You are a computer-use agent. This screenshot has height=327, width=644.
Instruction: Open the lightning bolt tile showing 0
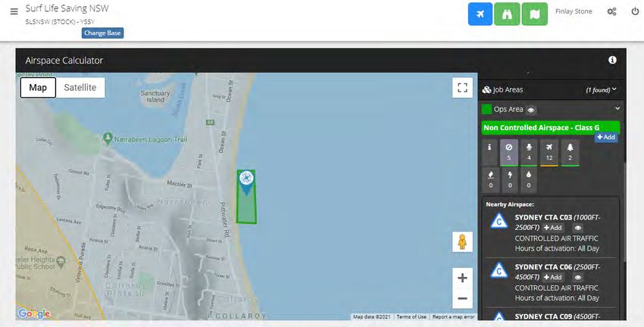click(510, 179)
